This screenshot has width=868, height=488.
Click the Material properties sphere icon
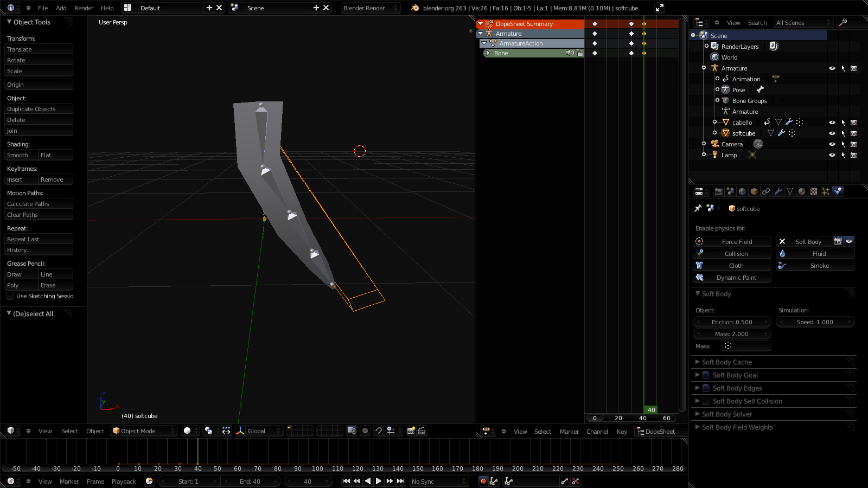pos(802,191)
